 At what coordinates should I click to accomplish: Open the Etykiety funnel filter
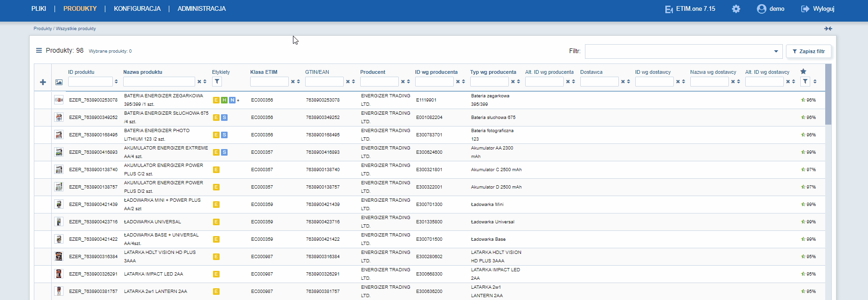217,81
